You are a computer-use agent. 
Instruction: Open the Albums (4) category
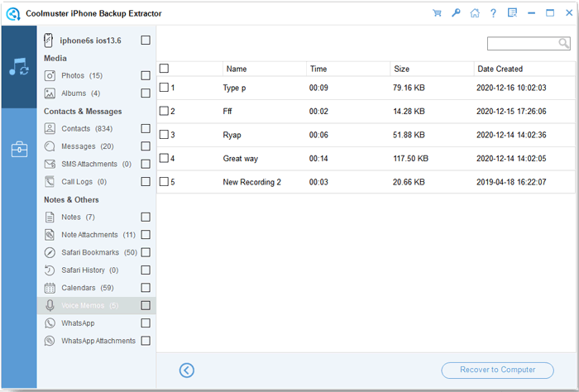tap(80, 93)
